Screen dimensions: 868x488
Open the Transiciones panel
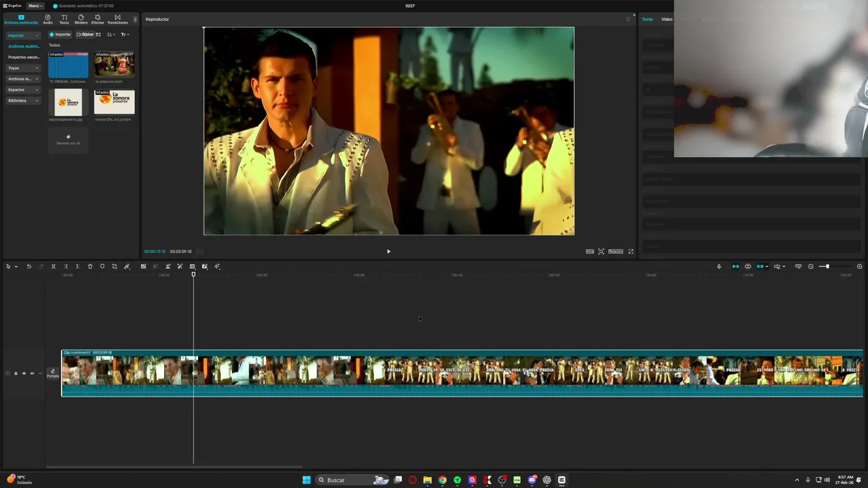(117, 19)
